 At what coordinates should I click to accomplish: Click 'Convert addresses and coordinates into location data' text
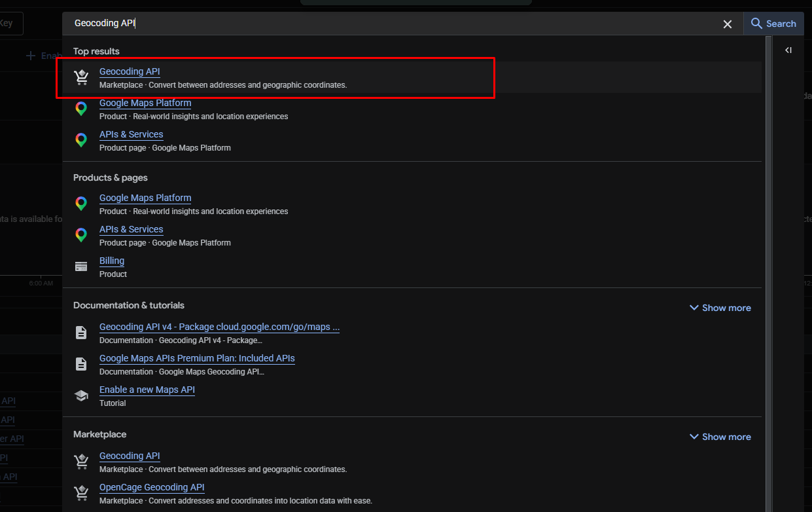tap(260, 501)
